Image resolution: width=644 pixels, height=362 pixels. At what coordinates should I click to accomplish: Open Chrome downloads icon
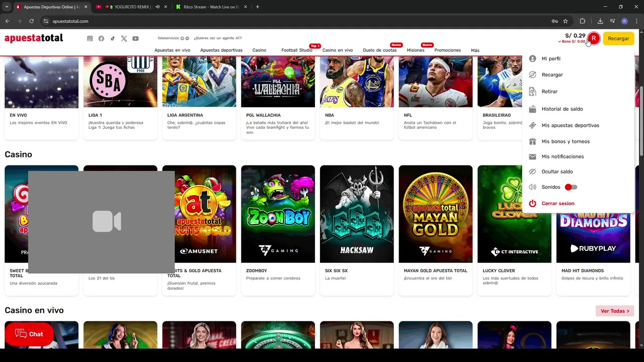[600, 21]
